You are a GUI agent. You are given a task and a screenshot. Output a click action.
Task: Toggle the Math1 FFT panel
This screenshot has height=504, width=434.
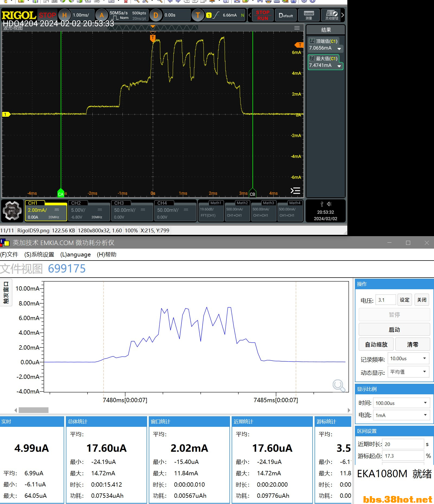coord(211,211)
